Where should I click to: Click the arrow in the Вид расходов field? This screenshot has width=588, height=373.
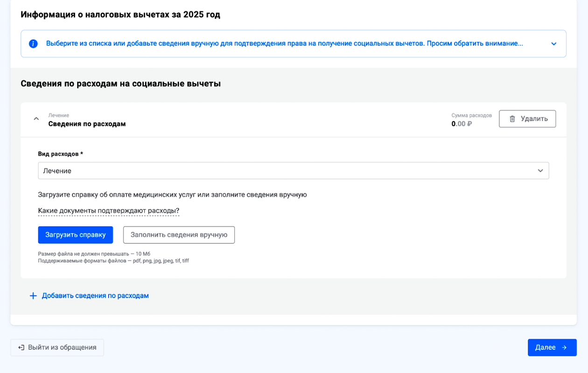point(540,171)
